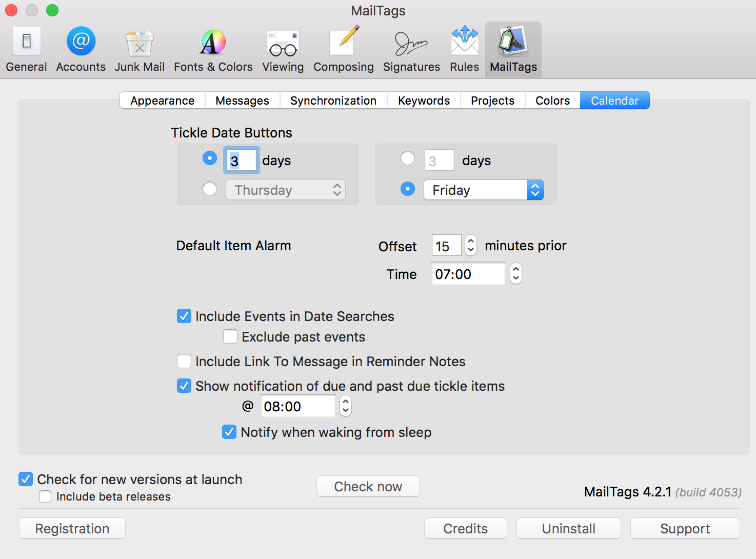
Task: Switch to the Colors tab
Action: tap(553, 101)
